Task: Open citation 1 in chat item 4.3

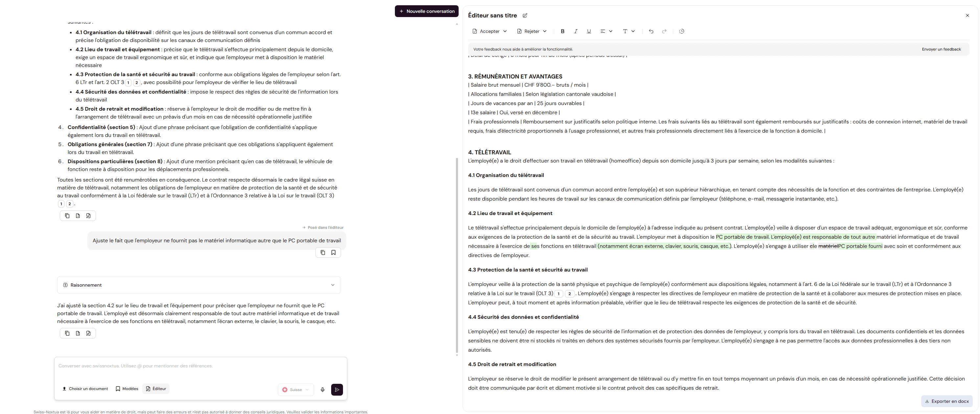Action: [128, 82]
